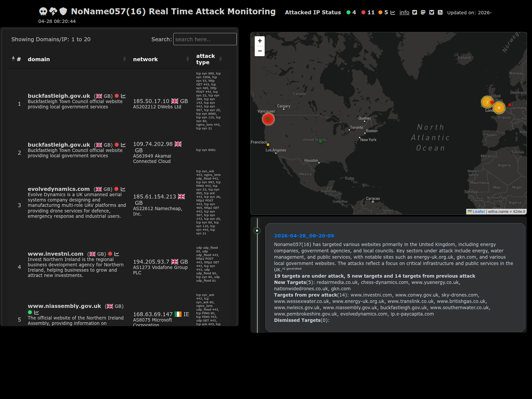Open the Twitter icon link in header
Image resolution: width=532 pixels, height=399 pixels.
tap(415, 12)
